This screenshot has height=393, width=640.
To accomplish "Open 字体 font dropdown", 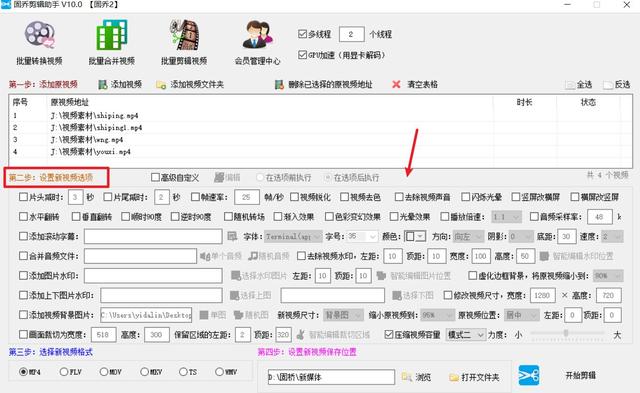I will point(294,236).
